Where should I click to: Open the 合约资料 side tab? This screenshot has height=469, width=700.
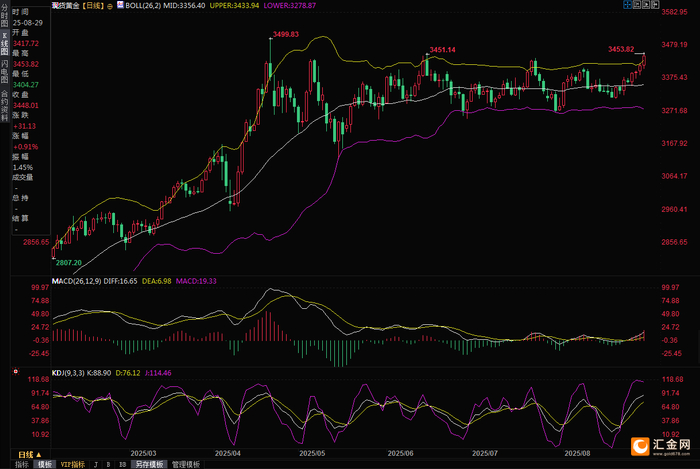click(x=4, y=106)
